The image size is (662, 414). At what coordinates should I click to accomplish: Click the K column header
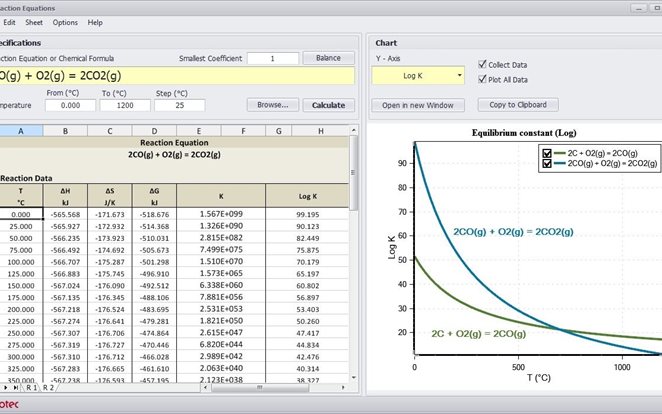(x=221, y=196)
